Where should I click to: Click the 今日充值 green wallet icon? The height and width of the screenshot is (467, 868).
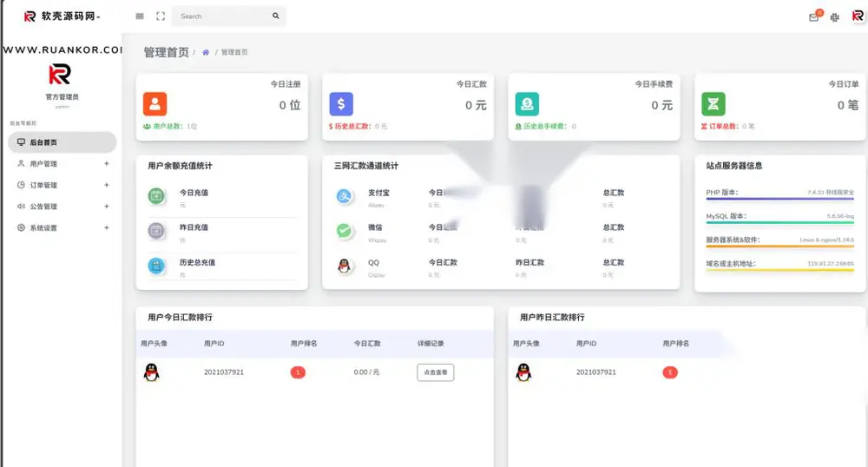coord(156,196)
